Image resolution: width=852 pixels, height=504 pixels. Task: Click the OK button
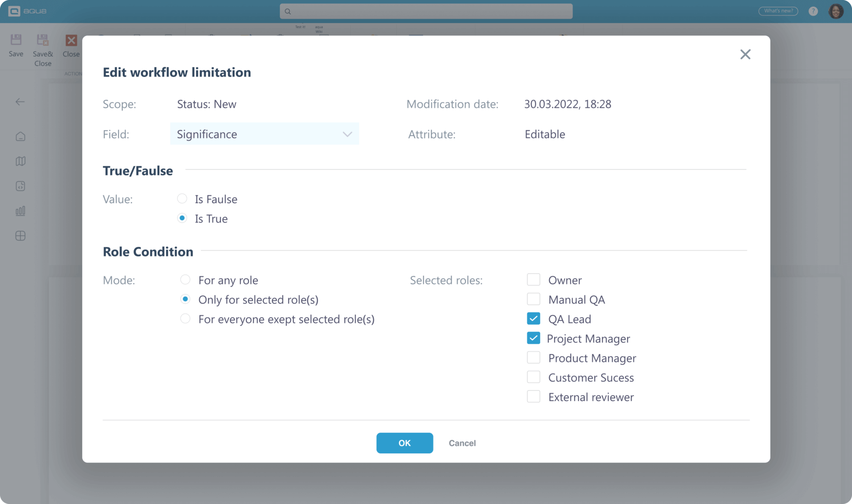404,443
